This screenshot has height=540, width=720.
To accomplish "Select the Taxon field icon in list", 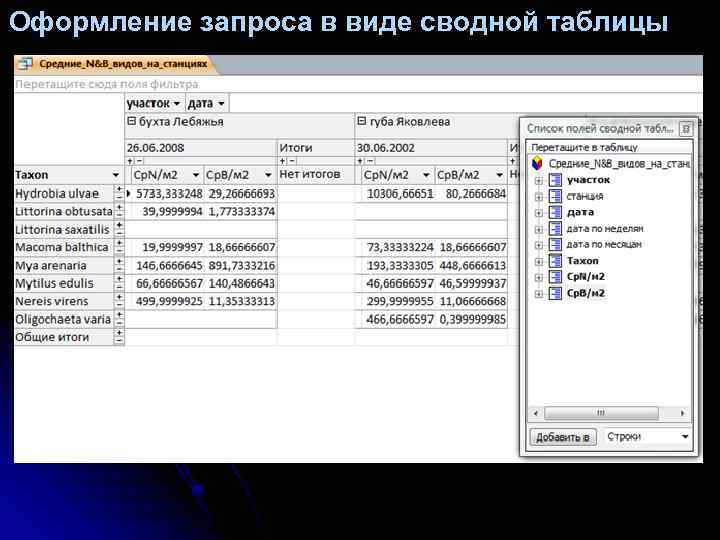I will coord(555,261).
